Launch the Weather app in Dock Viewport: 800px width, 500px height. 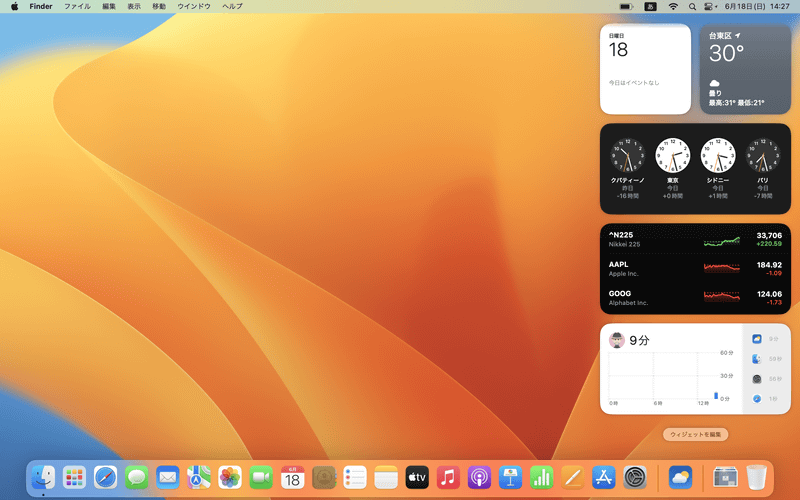pos(681,478)
